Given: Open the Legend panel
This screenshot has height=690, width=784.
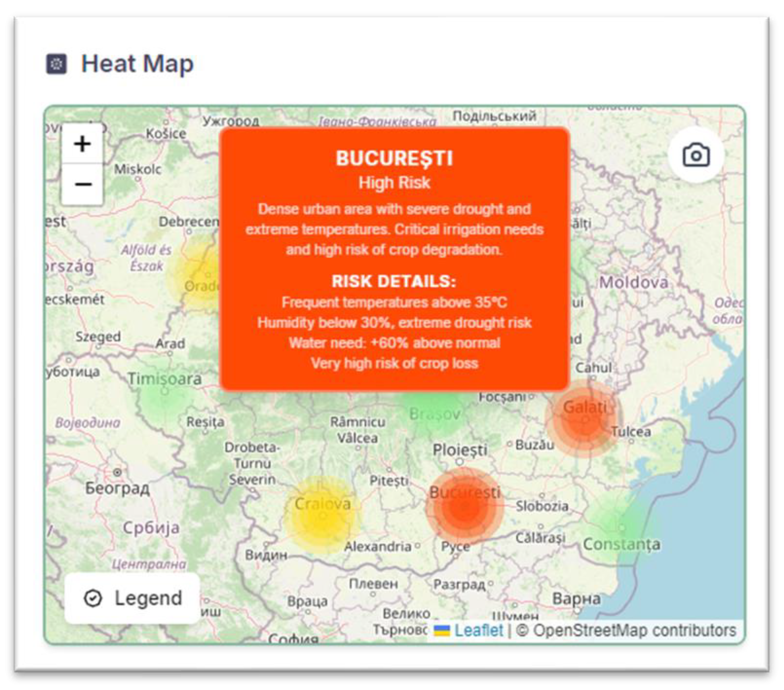Looking at the screenshot, I should click(x=132, y=598).
